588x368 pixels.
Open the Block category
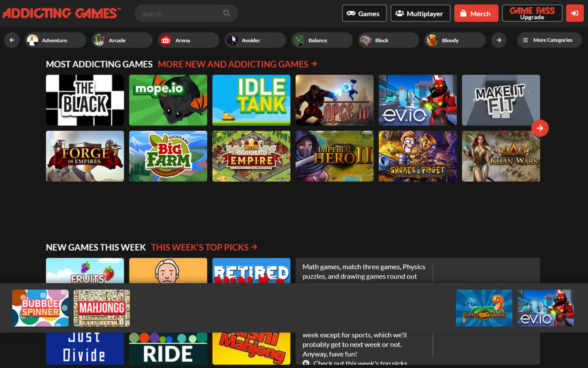[x=388, y=40]
